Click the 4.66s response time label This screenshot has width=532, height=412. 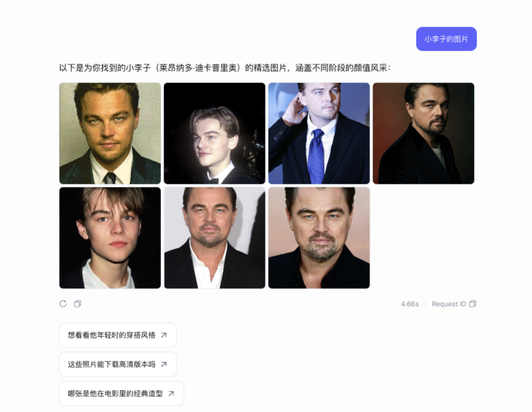point(410,304)
